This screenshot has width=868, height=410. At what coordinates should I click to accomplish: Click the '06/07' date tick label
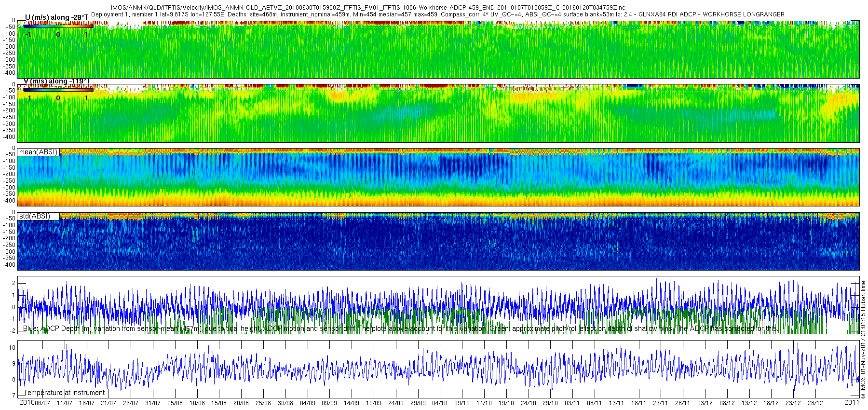pyautogui.click(x=42, y=403)
